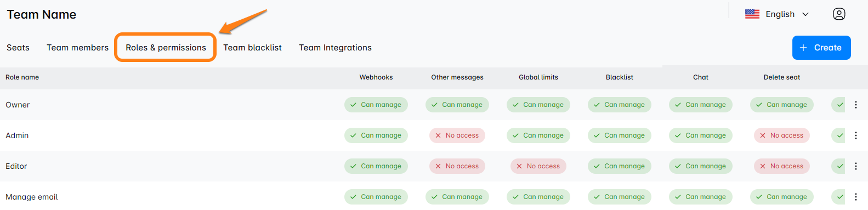The height and width of the screenshot is (210, 868).
Task: Click Editor's Blacklist Can manage badge
Action: point(620,166)
